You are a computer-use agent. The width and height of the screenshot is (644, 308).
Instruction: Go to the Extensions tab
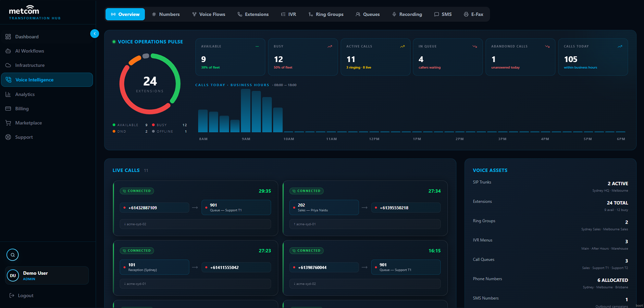pyautogui.click(x=253, y=14)
